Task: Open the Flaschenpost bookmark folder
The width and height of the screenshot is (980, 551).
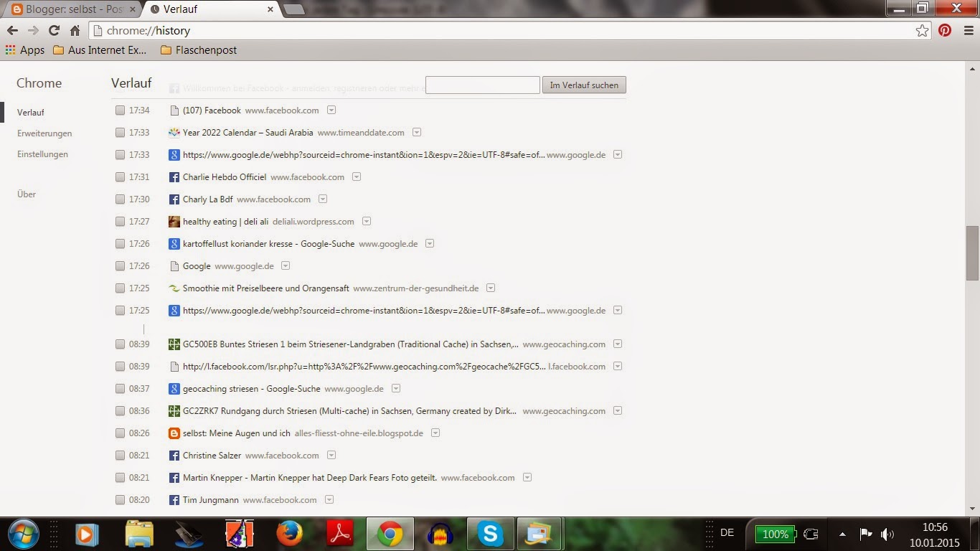Action: click(199, 50)
